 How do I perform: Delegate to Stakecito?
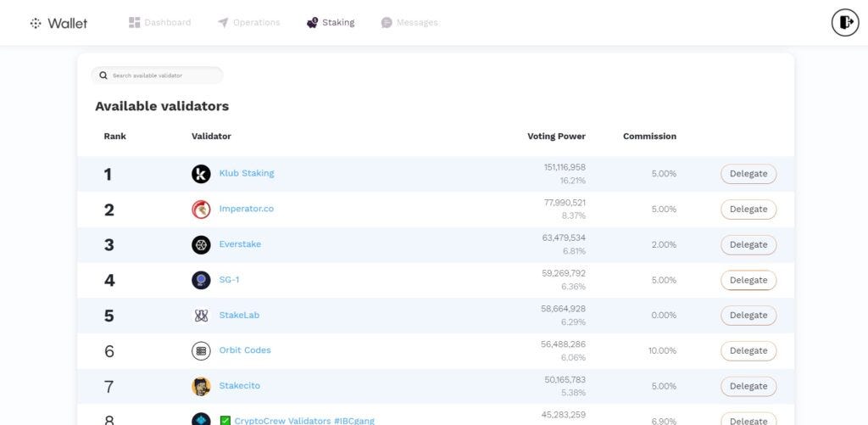(748, 386)
